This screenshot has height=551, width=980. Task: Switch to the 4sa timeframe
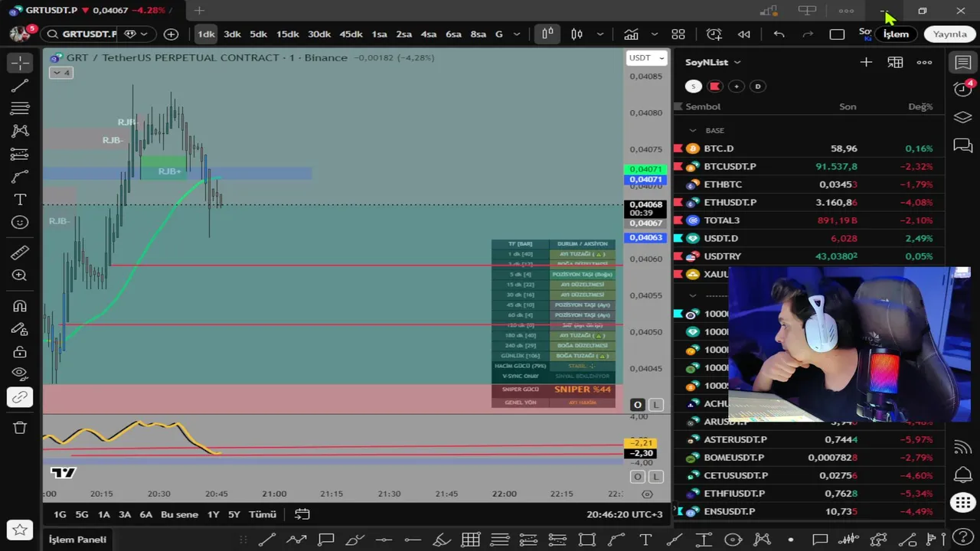(x=429, y=34)
